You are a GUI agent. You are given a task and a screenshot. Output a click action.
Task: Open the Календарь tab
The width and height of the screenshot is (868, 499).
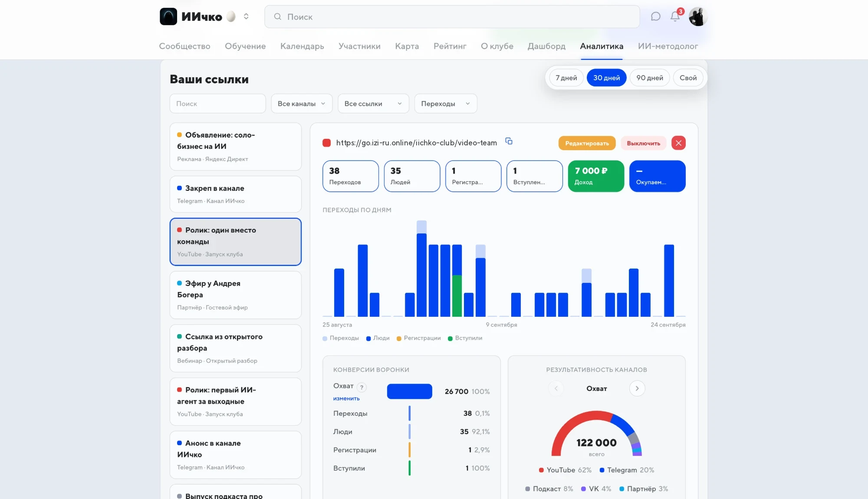302,46
